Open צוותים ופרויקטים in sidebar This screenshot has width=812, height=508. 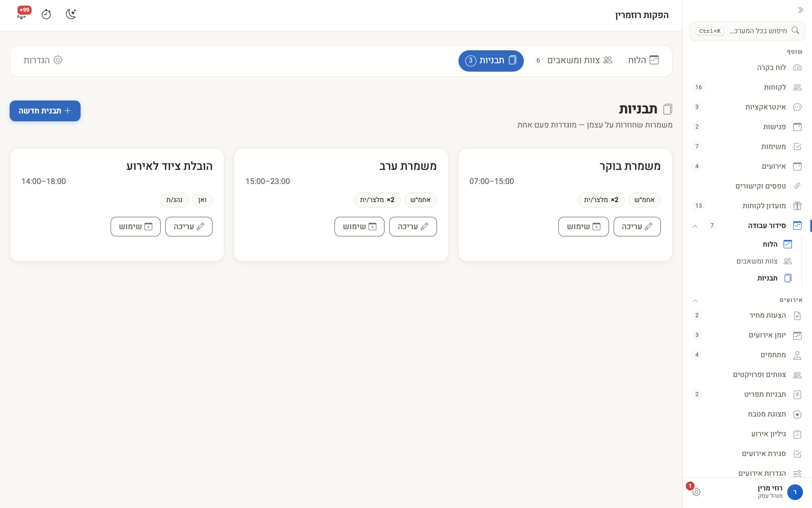[x=747, y=375]
